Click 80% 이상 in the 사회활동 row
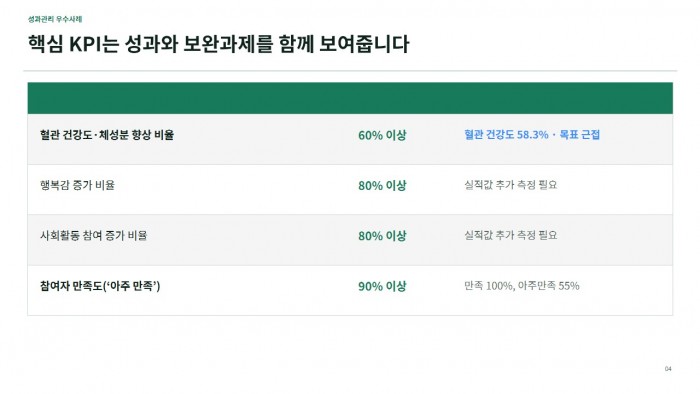Screen dimensions: 700x394 382,236
